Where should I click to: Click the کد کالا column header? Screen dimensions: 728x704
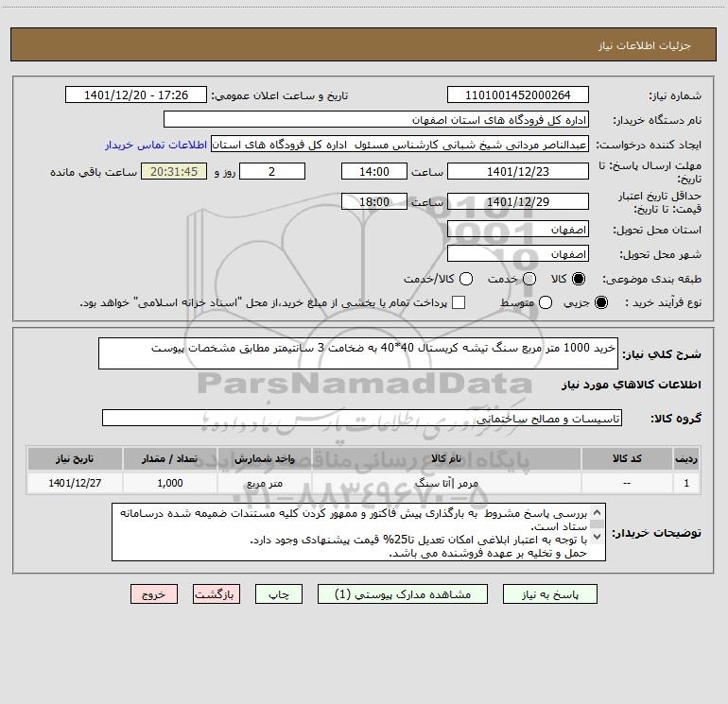[x=627, y=458]
